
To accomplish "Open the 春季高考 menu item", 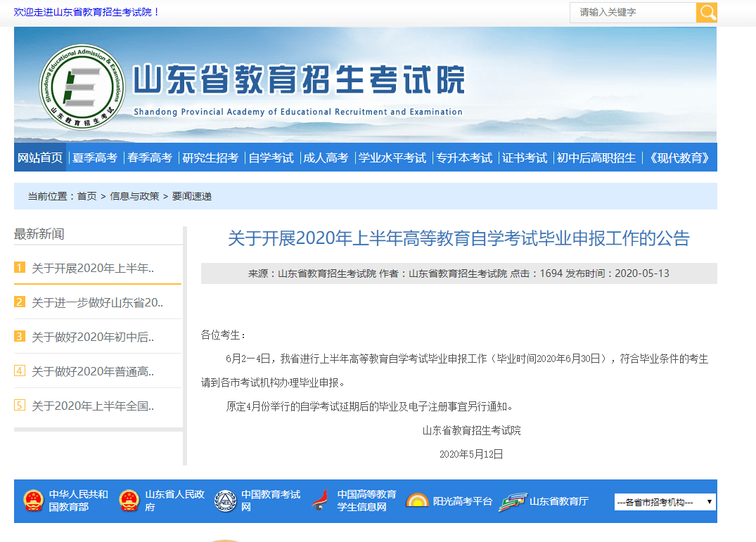I will 150,157.
